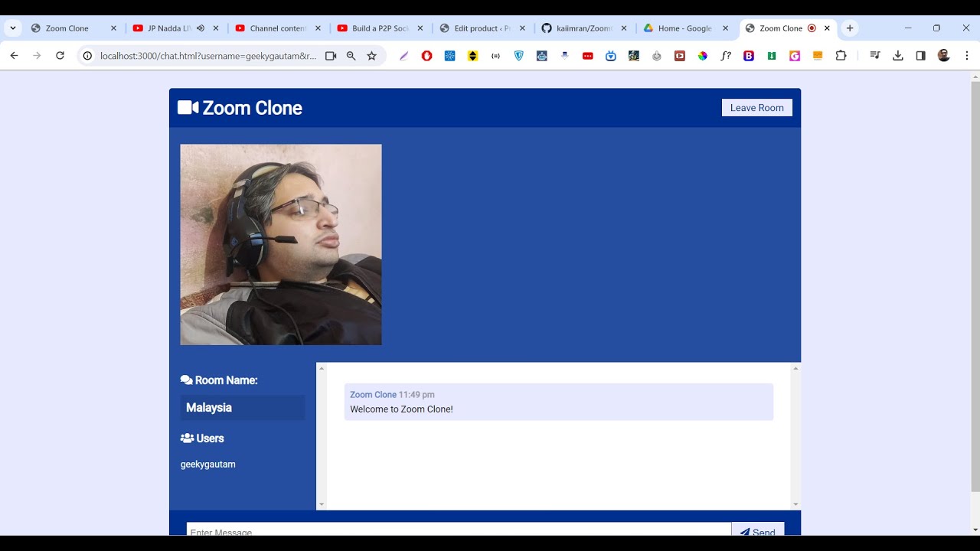Click the Opera red O extension
Screen dimensions: 980x551
pos(427,56)
